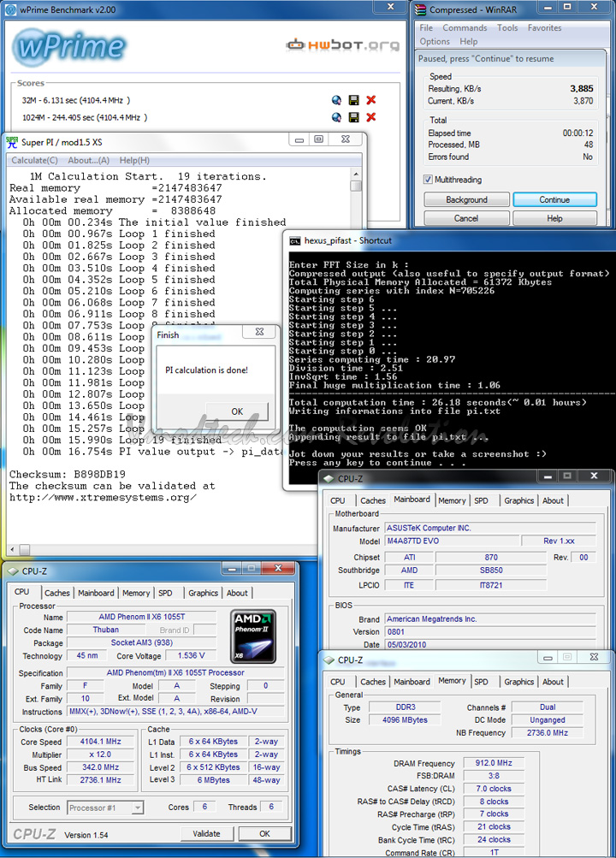Click the Core Speed 4104.1 MHz value
616x858 pixels.
pos(101,742)
